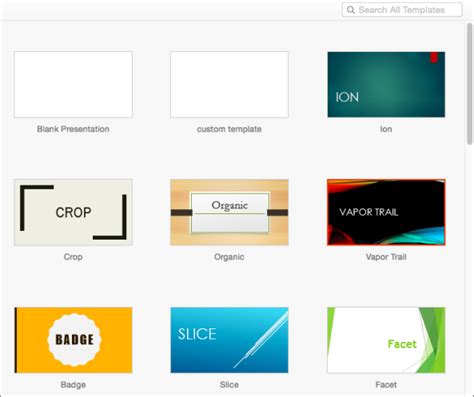Screen dimensions: 474x397
Task: Click the 'Vapor Trail' caption text
Action: pos(386,257)
